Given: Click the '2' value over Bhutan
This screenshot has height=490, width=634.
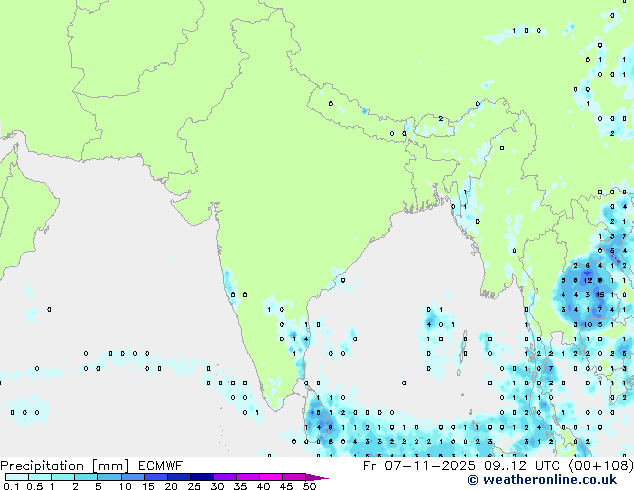Looking at the screenshot, I should (x=441, y=118).
